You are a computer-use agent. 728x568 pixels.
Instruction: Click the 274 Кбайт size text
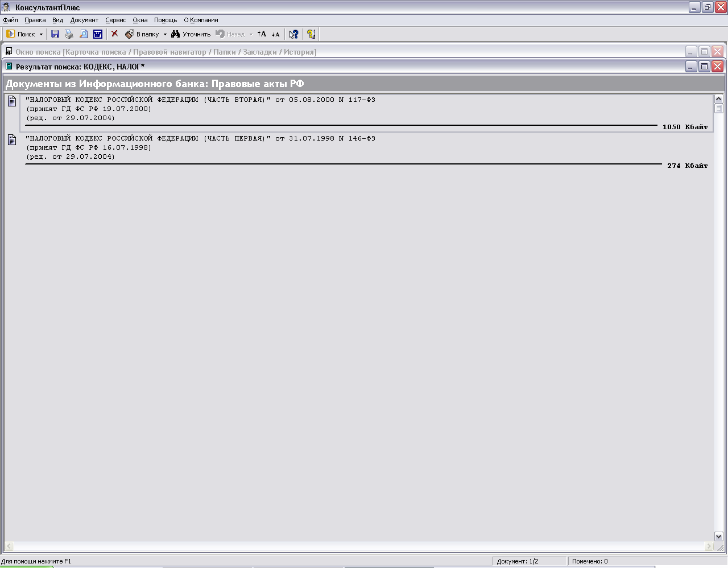(687, 166)
